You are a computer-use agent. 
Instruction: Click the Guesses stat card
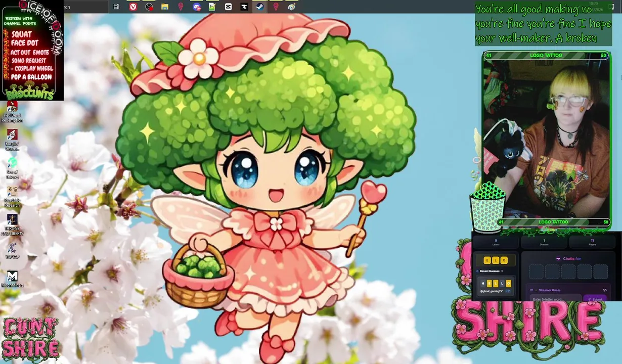coord(544,242)
